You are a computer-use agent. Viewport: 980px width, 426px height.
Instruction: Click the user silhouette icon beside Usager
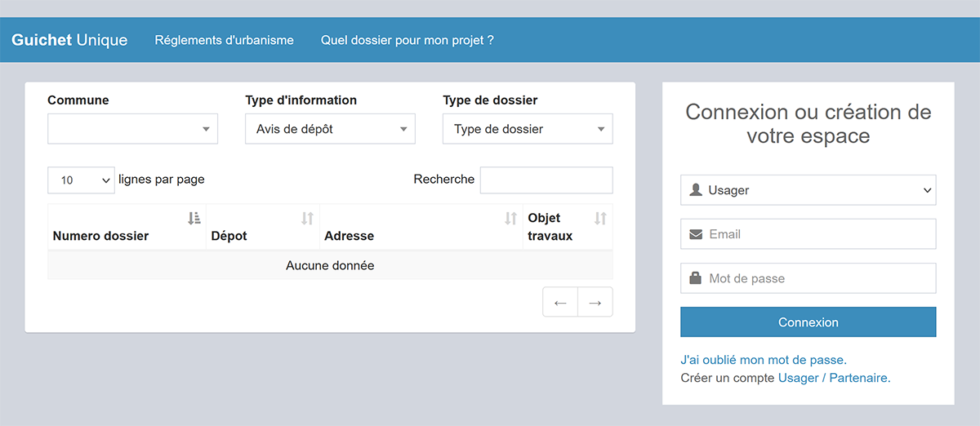pyautogui.click(x=696, y=190)
